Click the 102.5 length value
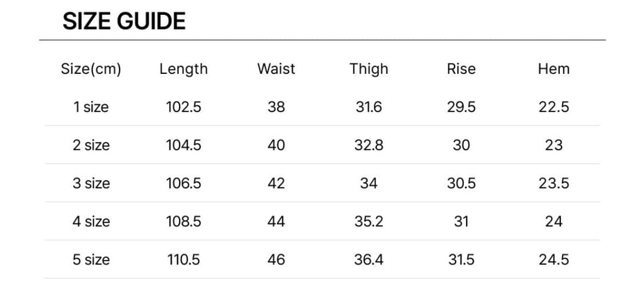 click(x=183, y=107)
